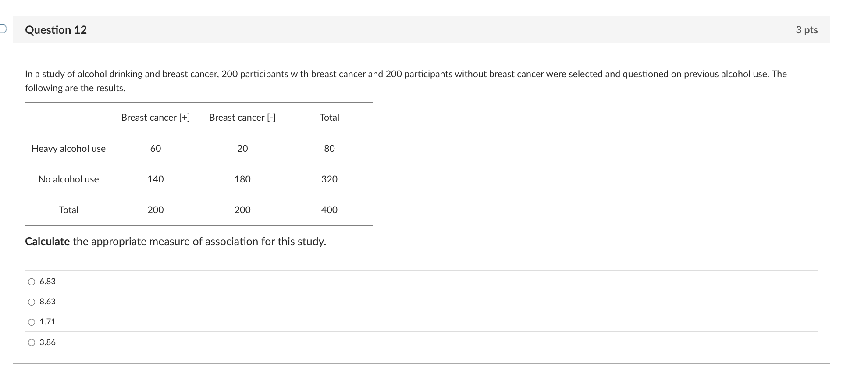Image resolution: width=868 pixels, height=385 pixels.
Task: Click the Calculate instruction text
Action: (x=175, y=241)
